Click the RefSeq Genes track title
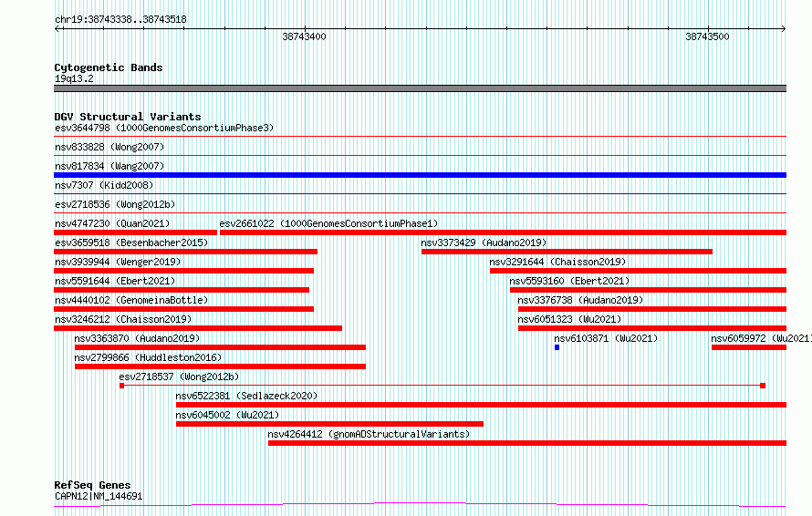 (x=92, y=485)
